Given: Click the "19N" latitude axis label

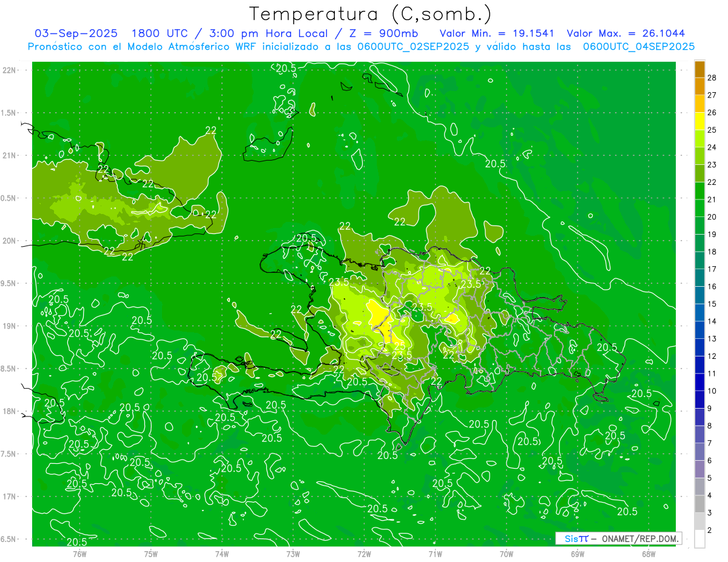Looking at the screenshot, I should (x=10, y=326).
